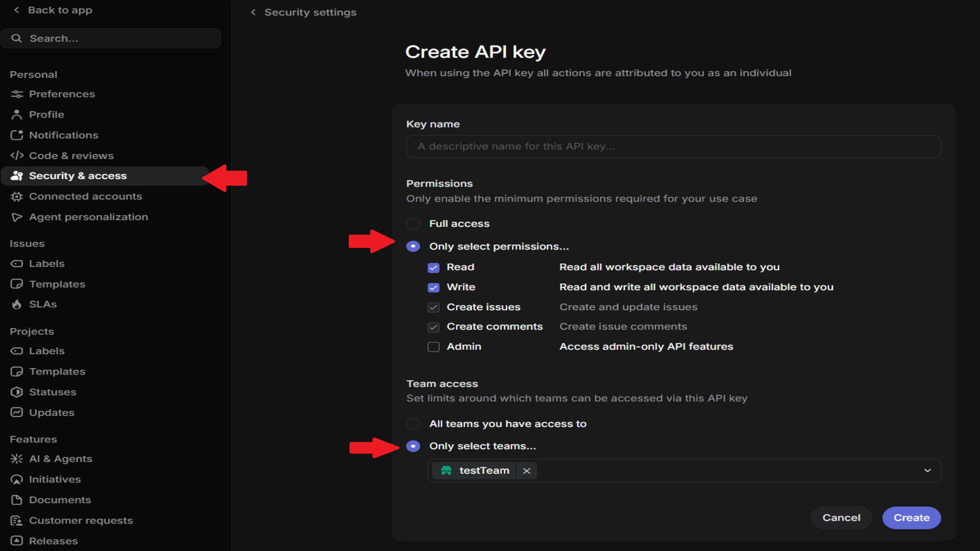Focus the Key name input field
This screenshot has height=551, width=980.
pos(673,146)
